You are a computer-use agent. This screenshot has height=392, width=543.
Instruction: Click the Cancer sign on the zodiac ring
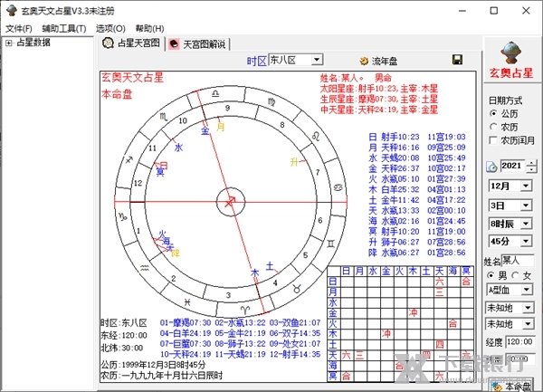[x=338, y=187]
